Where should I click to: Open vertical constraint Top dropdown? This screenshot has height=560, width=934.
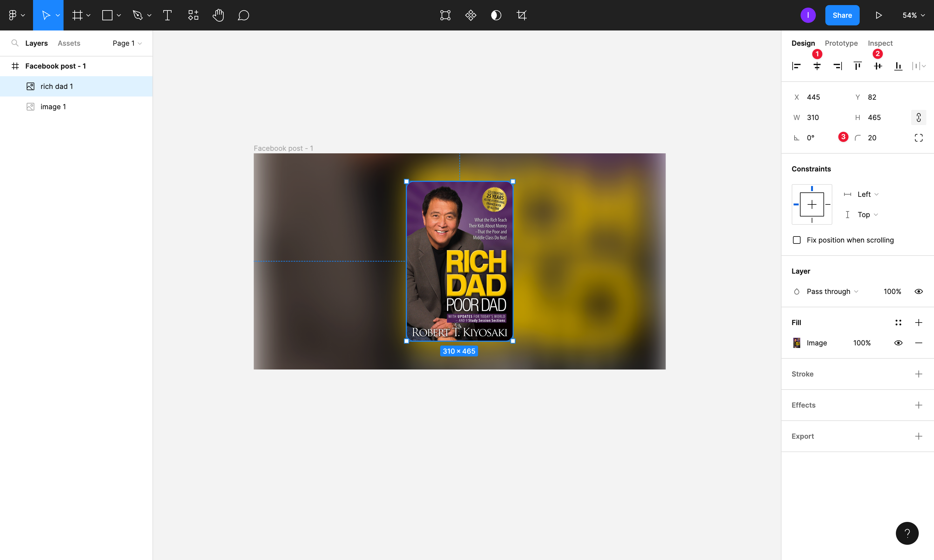(868, 215)
